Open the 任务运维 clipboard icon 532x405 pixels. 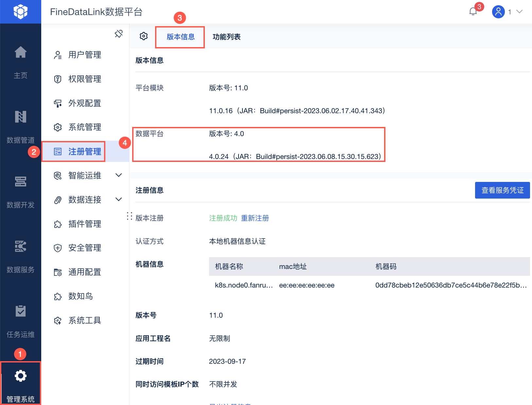[21, 311]
